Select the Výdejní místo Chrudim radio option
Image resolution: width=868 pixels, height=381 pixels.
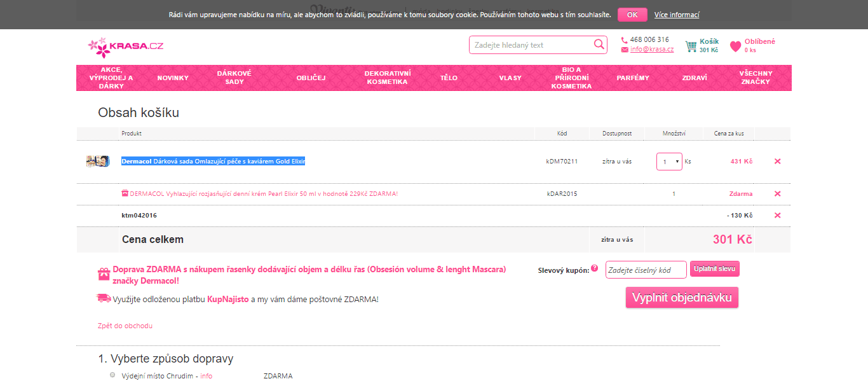tap(112, 375)
